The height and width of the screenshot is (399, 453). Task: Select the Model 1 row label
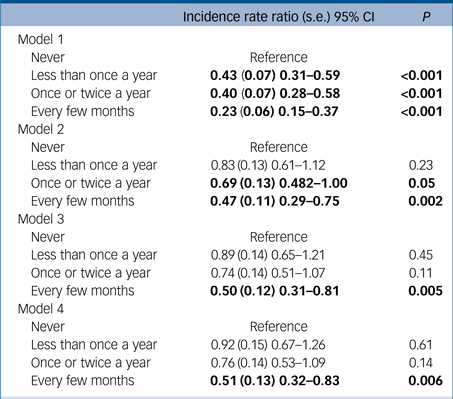(40, 39)
